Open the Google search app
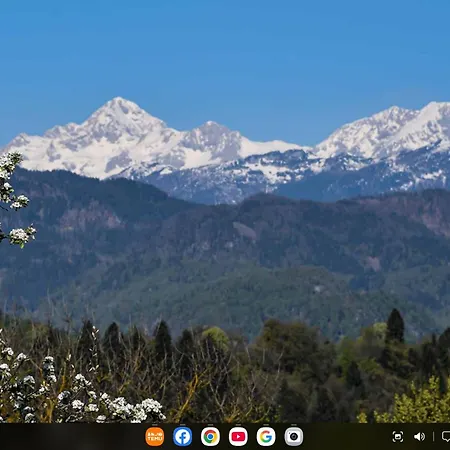Image resolution: width=450 pixels, height=450 pixels. pos(266,436)
